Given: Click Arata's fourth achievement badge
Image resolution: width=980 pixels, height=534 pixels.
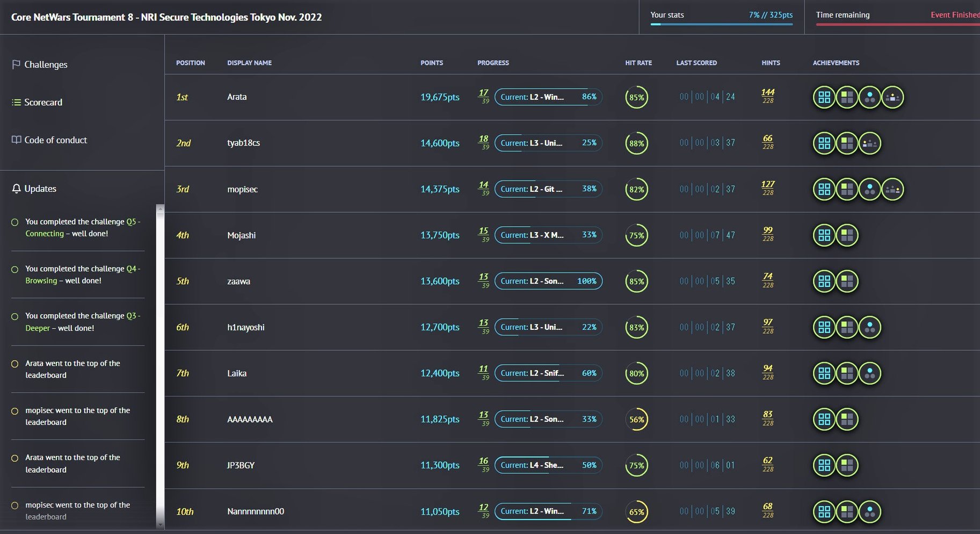Looking at the screenshot, I should click(x=892, y=97).
